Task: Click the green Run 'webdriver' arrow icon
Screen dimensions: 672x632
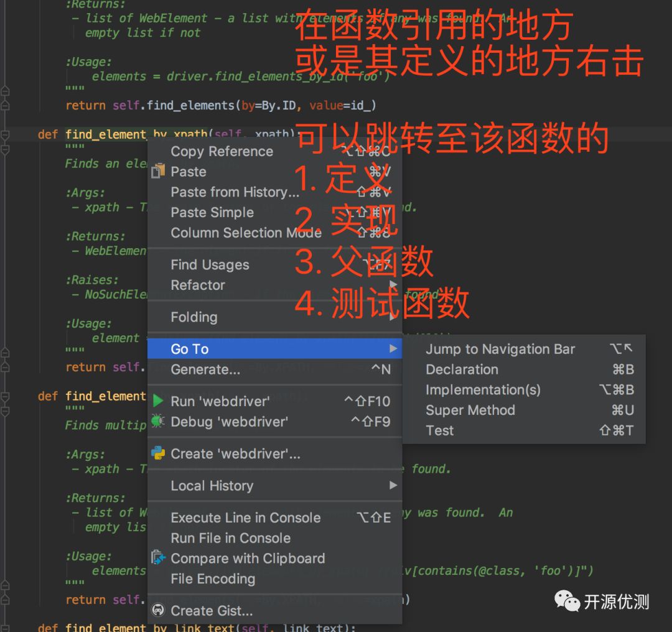Action: pos(158,401)
